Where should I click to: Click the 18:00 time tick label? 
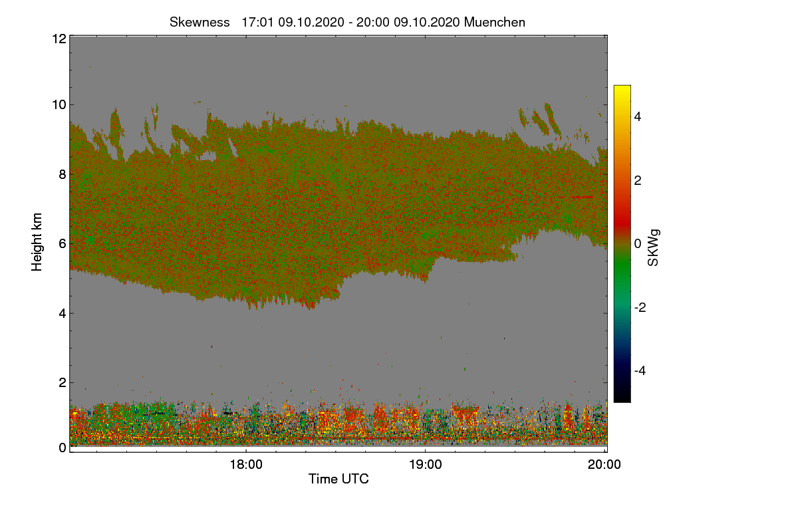(246, 465)
